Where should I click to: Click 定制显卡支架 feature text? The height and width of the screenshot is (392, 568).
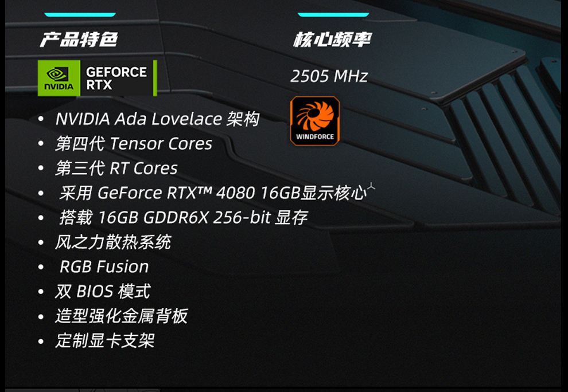pyautogui.click(x=105, y=340)
